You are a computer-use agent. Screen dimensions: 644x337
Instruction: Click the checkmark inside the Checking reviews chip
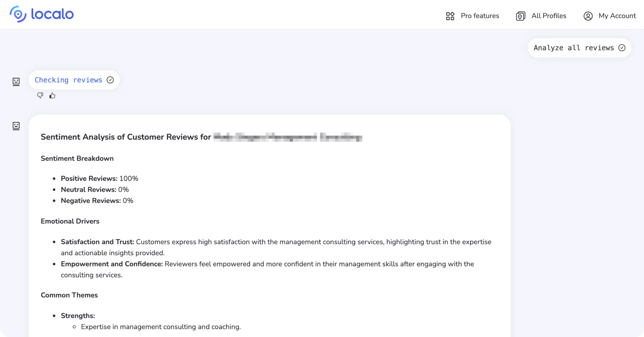pyautogui.click(x=110, y=80)
